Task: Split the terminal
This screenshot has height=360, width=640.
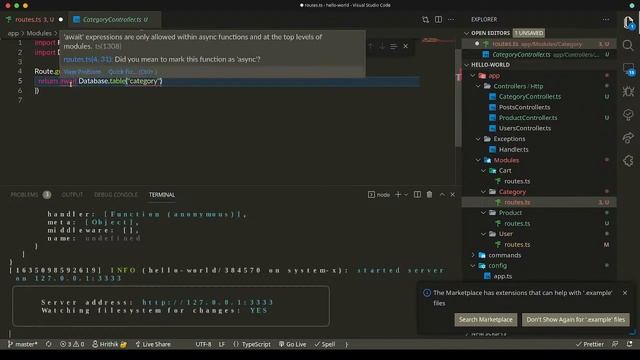Action: click(x=417, y=195)
